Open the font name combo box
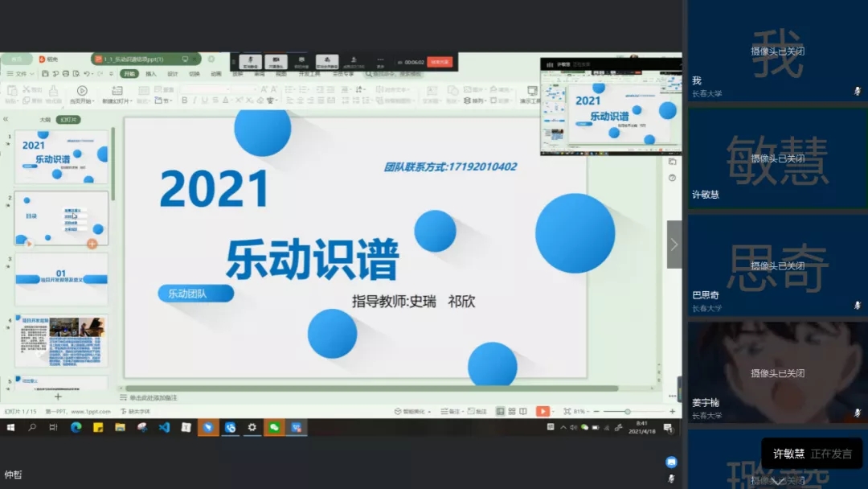 [205, 89]
